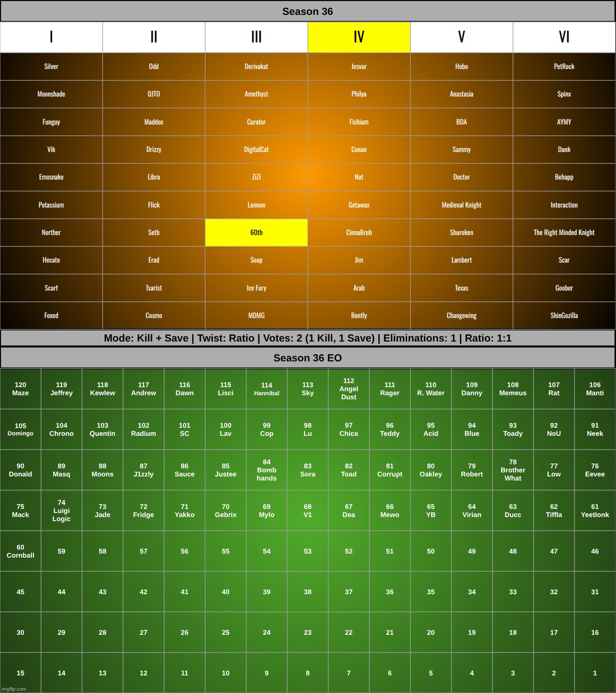Click The Right Minded Knight cell
616x693 pixels.
[x=564, y=232]
